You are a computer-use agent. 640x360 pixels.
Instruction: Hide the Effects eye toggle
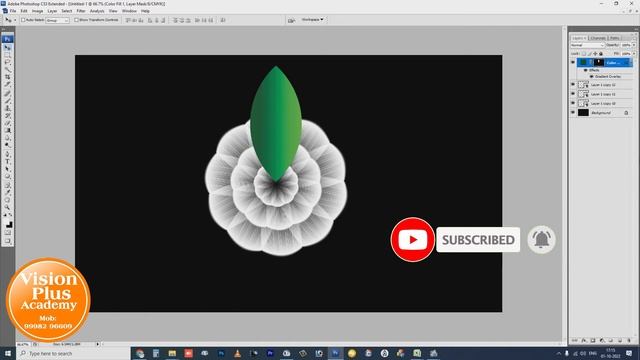(x=586, y=70)
